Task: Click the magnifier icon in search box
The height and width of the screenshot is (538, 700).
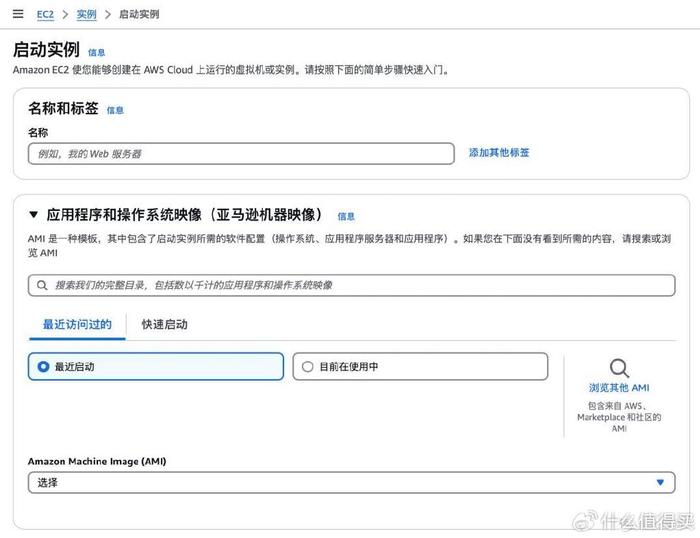Action: tap(42, 285)
